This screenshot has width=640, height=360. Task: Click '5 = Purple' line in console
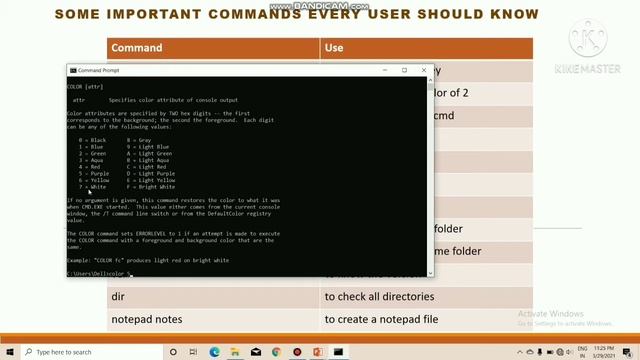(x=94, y=173)
